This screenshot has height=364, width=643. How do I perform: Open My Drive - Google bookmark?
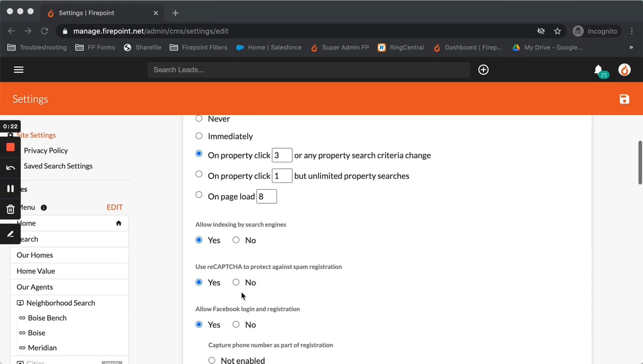547,47
